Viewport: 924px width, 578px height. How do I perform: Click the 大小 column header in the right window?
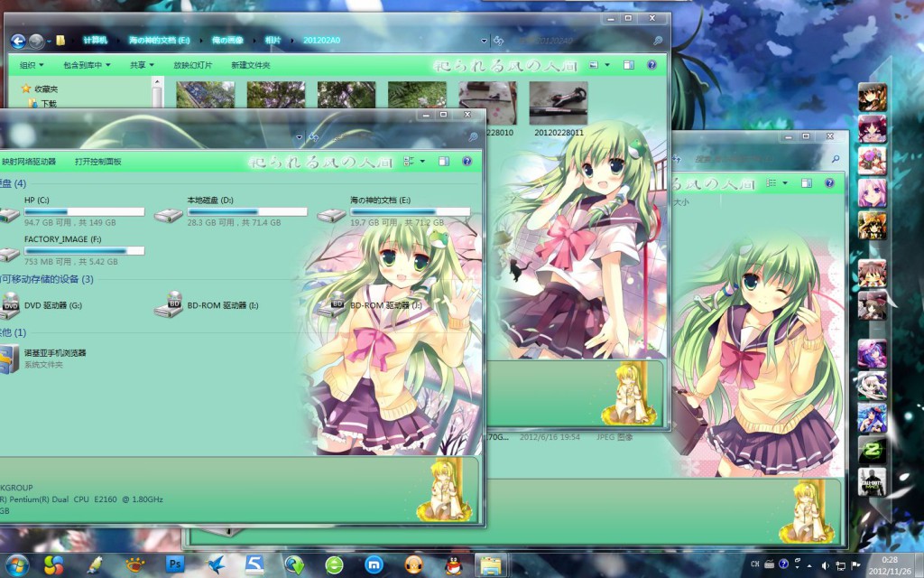click(x=681, y=202)
